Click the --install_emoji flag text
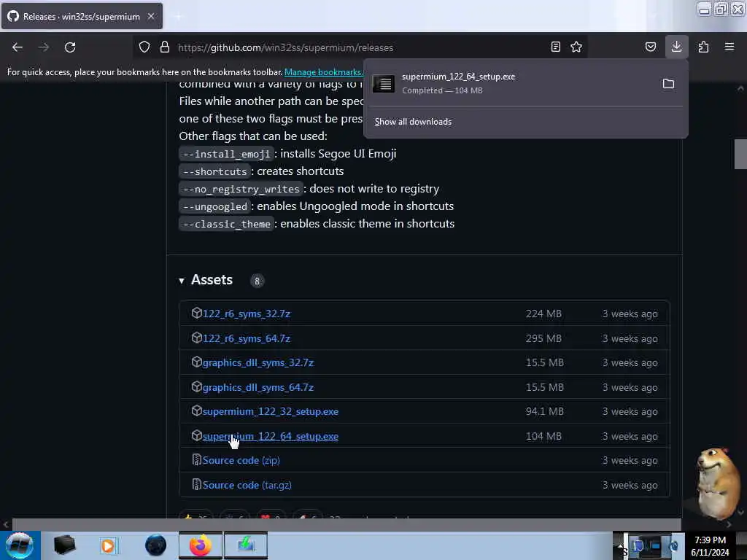 tap(226, 155)
